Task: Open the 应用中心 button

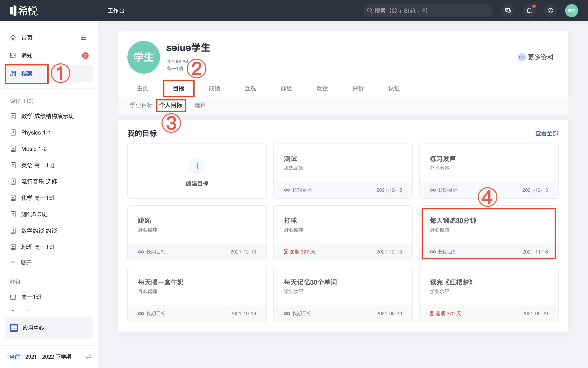Action: tap(49, 328)
